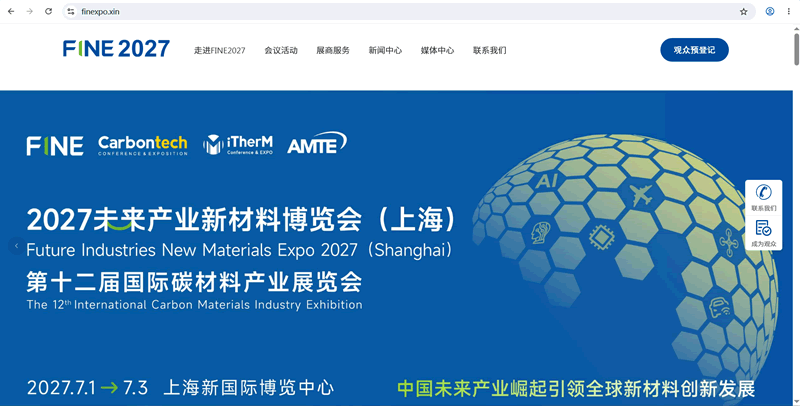This screenshot has width=800, height=406.
Task: Click the 上海新国际博览中心 venue text
Action: (248, 388)
